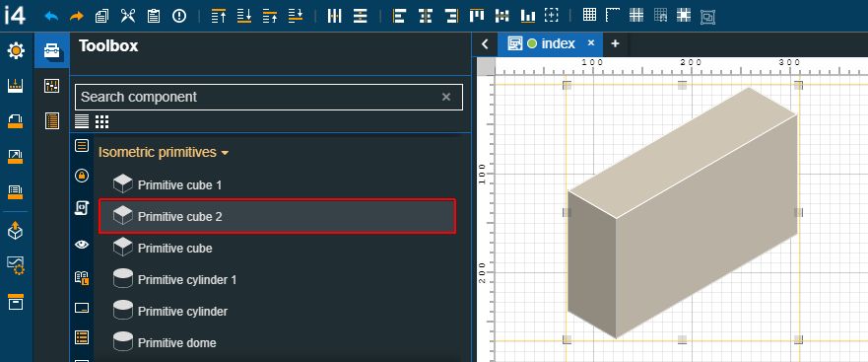Click the last toolbar nested-squares icon
The height and width of the screenshot is (362, 868).
[x=708, y=17]
